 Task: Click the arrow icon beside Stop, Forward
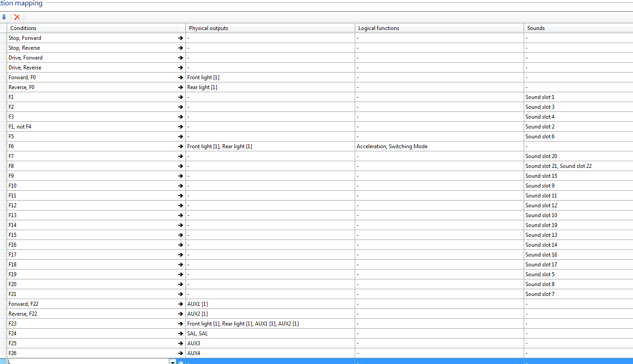click(x=180, y=38)
